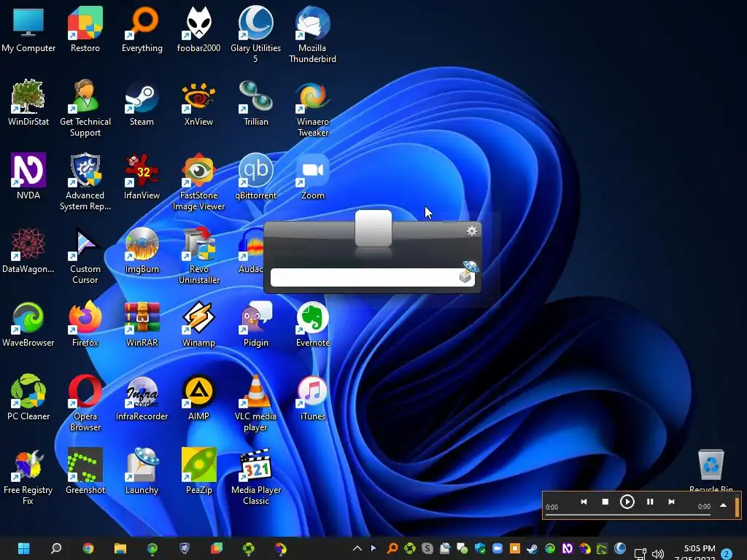
Task: Select the Greenshot desktop shortcut
Action: coord(85,472)
